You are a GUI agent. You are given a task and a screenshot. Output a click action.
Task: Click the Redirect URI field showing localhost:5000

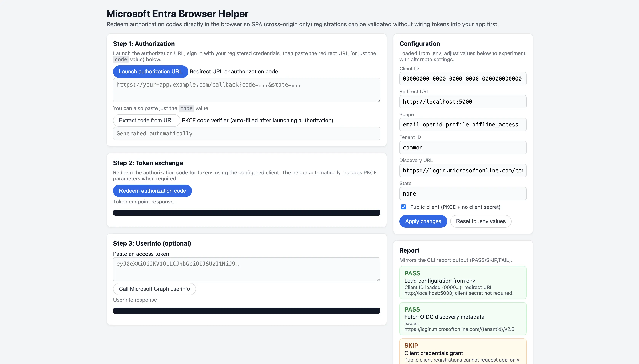point(463,102)
